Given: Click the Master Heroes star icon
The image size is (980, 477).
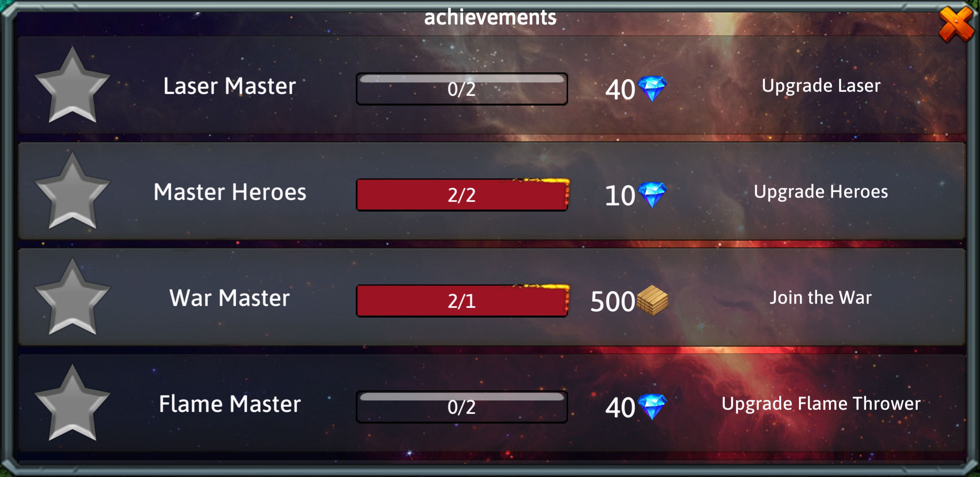Looking at the screenshot, I should click(x=72, y=191).
